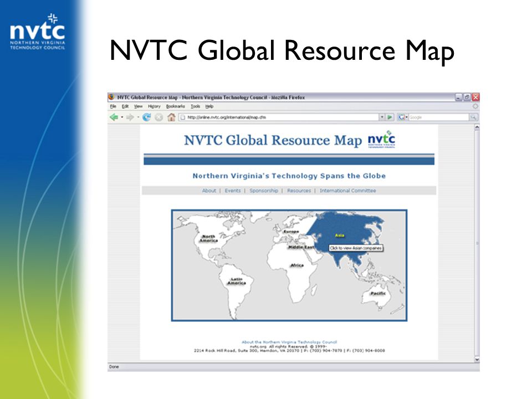Image resolution: width=532 pixels, height=399 pixels.
Task: Click the Google search box
Action: tap(439, 117)
